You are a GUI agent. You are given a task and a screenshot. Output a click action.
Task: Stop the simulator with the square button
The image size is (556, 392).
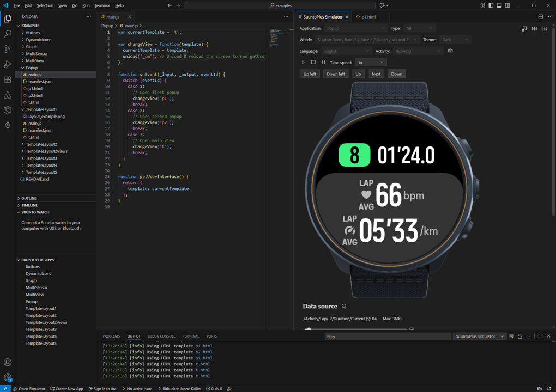tap(313, 63)
